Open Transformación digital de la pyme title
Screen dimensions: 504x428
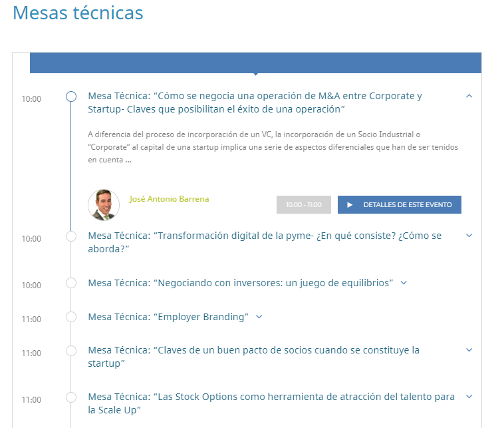click(x=265, y=242)
